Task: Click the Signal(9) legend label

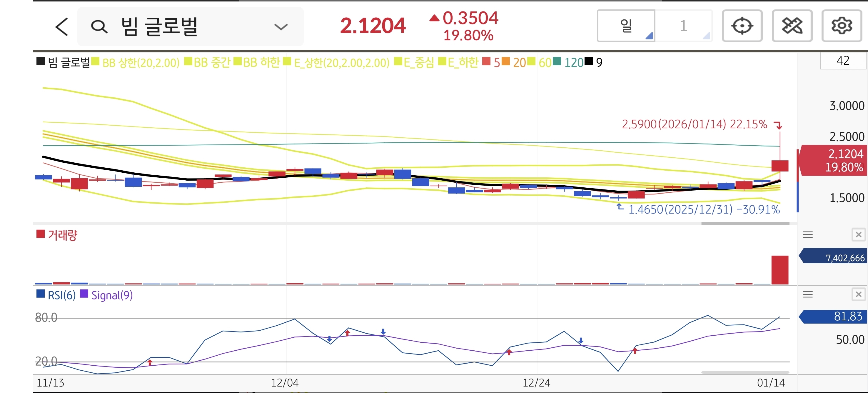Action: tap(112, 295)
